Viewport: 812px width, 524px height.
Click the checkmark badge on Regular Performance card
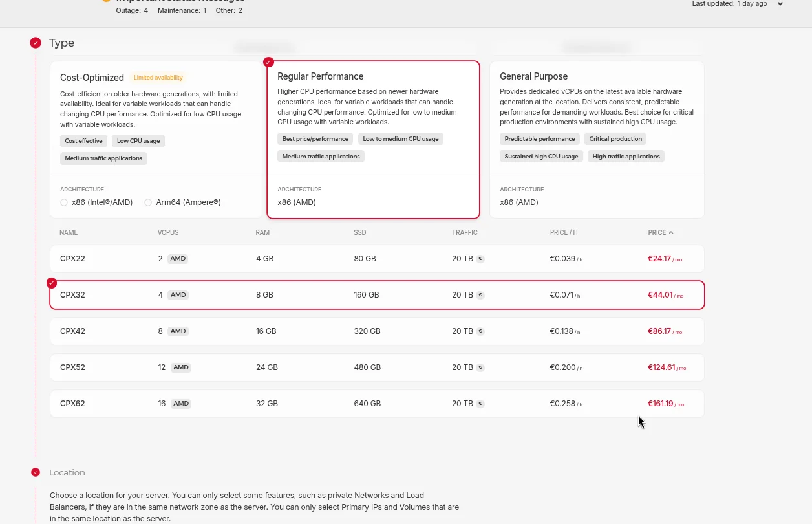(x=268, y=62)
